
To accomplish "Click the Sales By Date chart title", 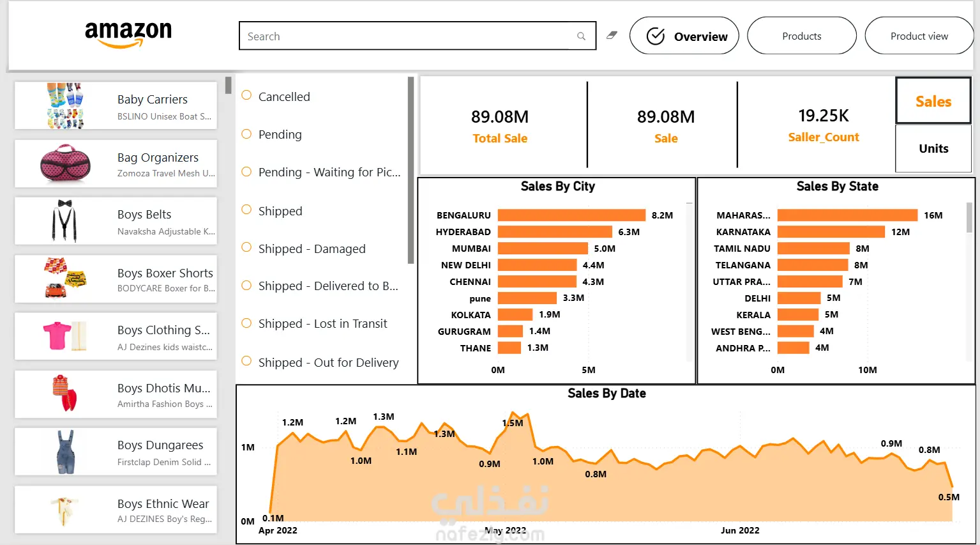I will pos(607,394).
